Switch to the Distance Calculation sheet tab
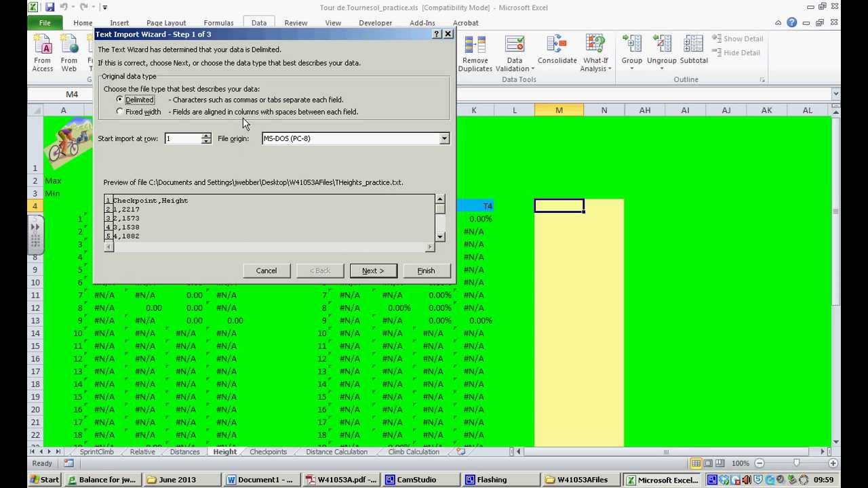868x488 pixels. (336, 452)
